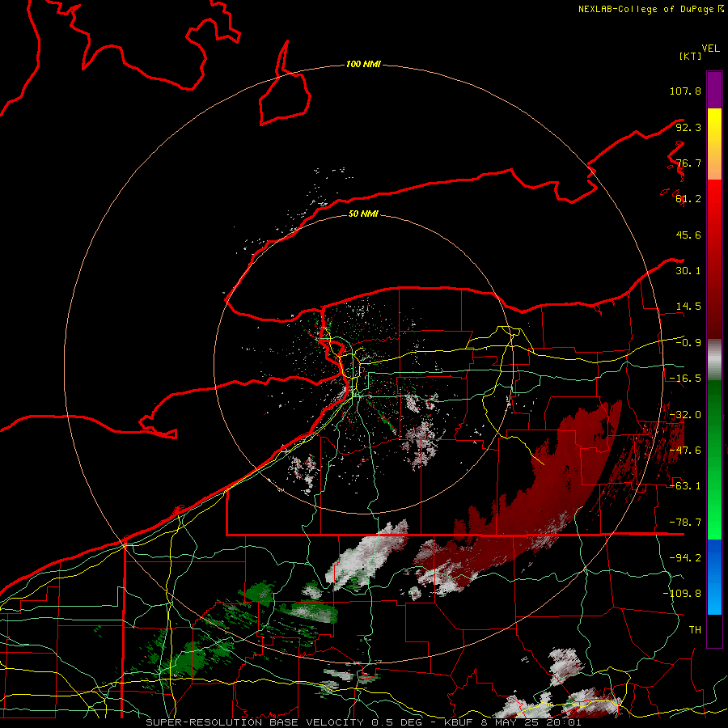Viewport: 728px width, 728px height.
Task: Click the -63.1 velocity scale value
Action: 685,486
